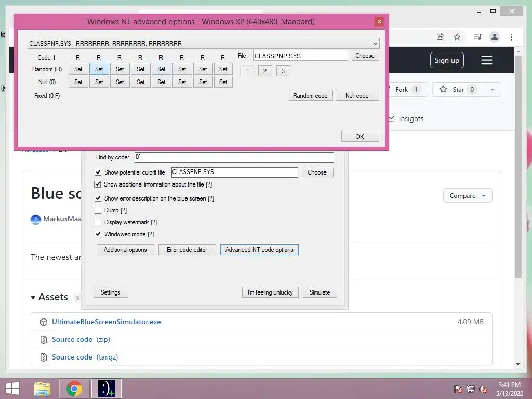Toggle Show potential culprit file checkbox
This screenshot has width=532, height=399.
[x=98, y=172]
